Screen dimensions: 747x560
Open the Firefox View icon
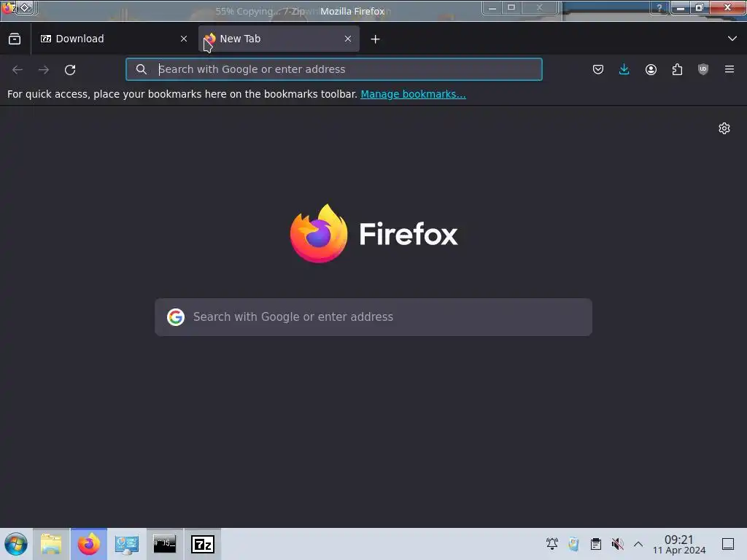click(x=15, y=39)
